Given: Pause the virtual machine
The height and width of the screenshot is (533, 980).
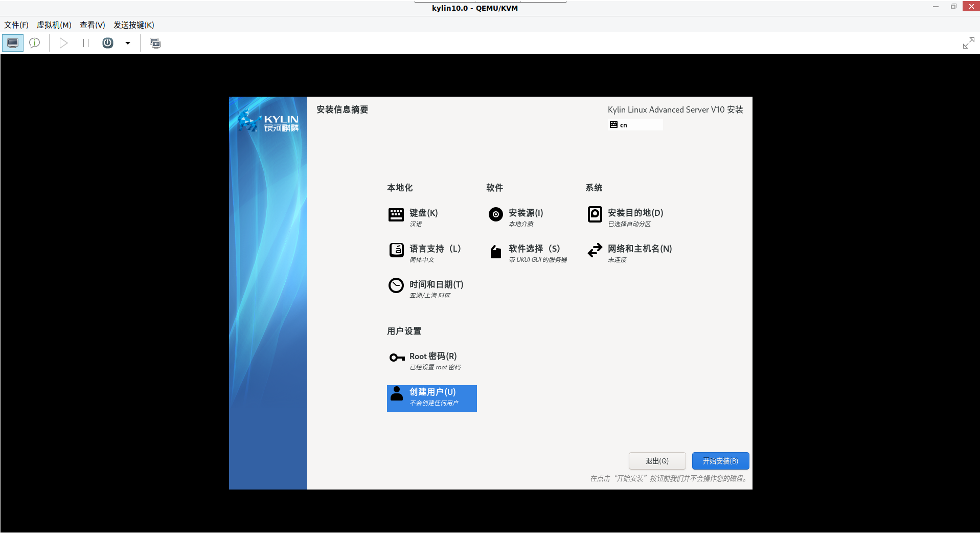Looking at the screenshot, I should [x=85, y=42].
